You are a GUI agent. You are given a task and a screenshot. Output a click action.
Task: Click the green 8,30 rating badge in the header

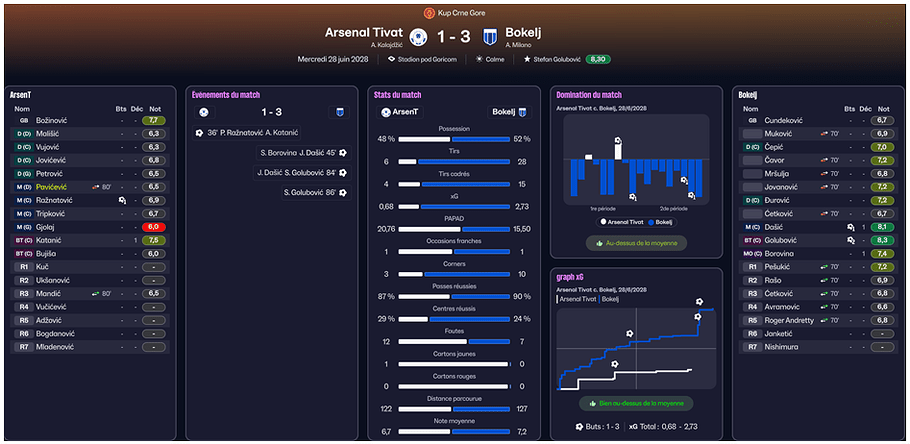(598, 59)
